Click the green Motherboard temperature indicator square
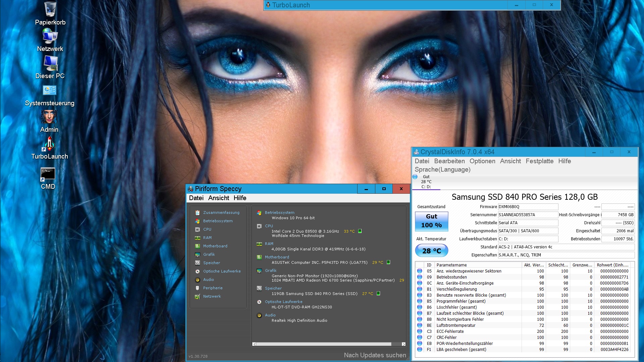The width and height of the screenshot is (644, 362). pos(388,262)
